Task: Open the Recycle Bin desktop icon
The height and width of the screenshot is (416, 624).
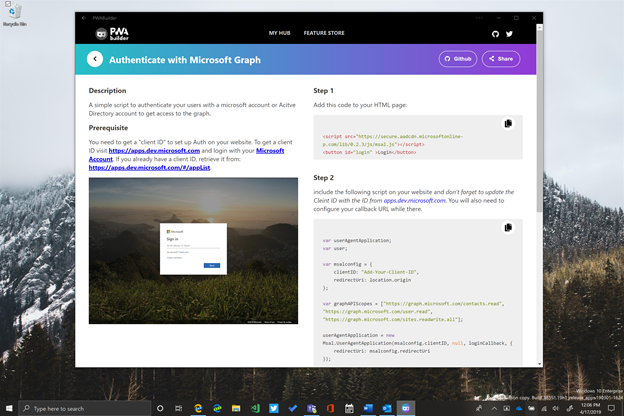Action: pos(14,14)
